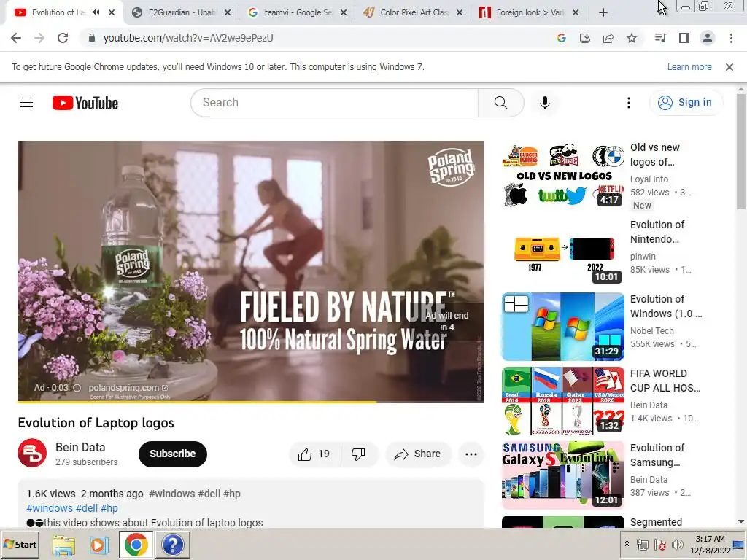The image size is (747, 560).
Task: Click the Google search icon in address bar
Action: (561, 38)
